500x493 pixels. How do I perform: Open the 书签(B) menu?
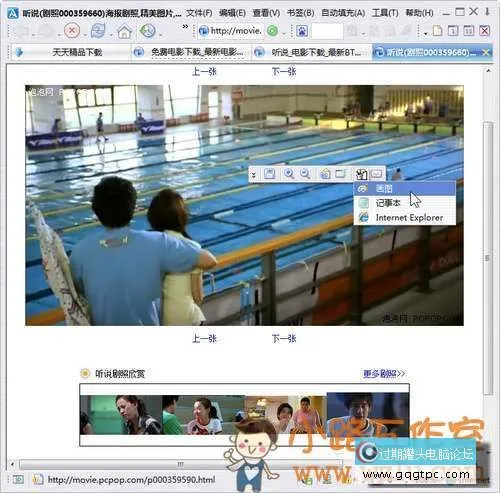tap(300, 13)
